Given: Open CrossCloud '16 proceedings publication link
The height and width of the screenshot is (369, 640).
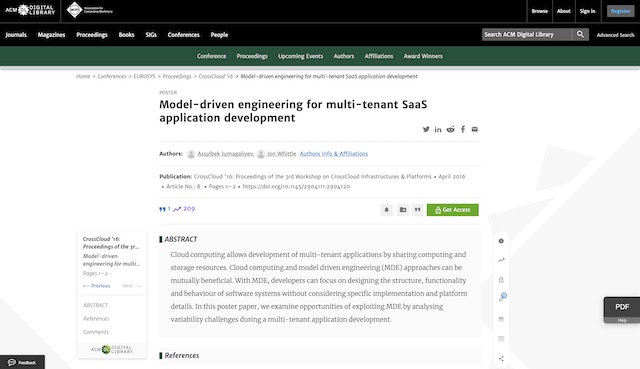Looking at the screenshot, I should coord(313,177).
